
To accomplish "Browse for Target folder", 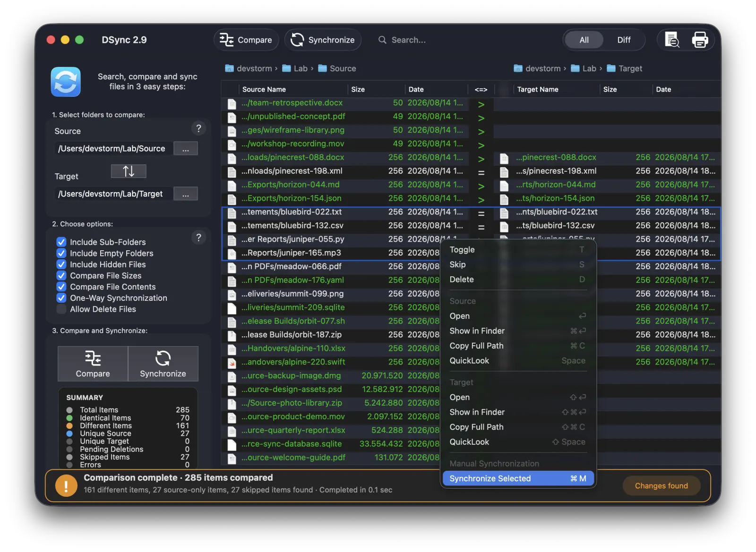I will (186, 194).
